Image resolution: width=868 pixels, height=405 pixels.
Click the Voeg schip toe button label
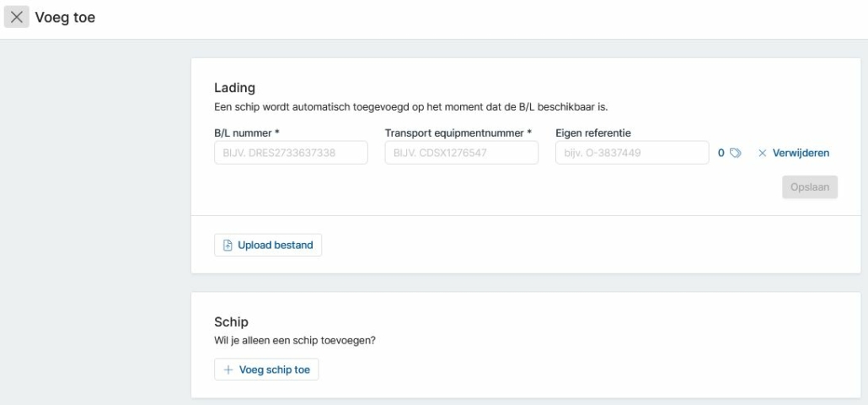tap(275, 370)
